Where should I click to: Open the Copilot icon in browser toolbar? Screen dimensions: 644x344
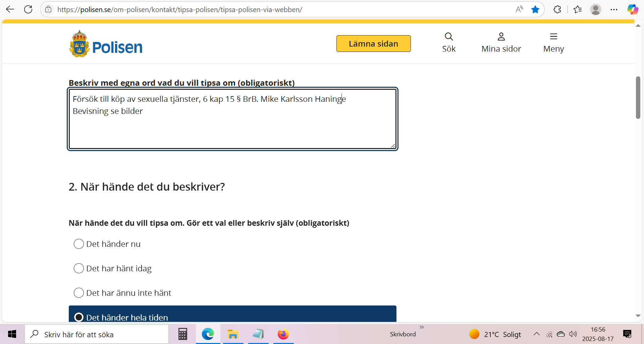632,9
